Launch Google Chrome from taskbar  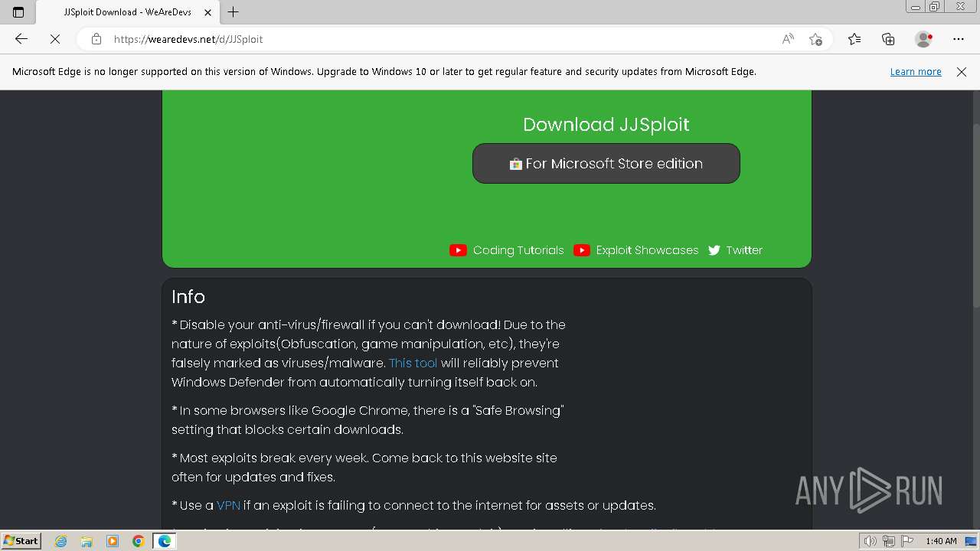pos(139,541)
